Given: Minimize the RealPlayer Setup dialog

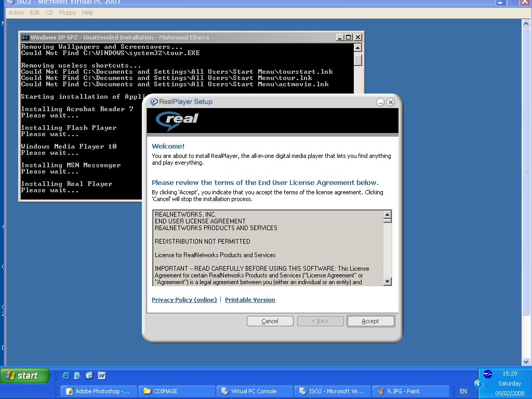Looking at the screenshot, I should pyautogui.click(x=380, y=102).
